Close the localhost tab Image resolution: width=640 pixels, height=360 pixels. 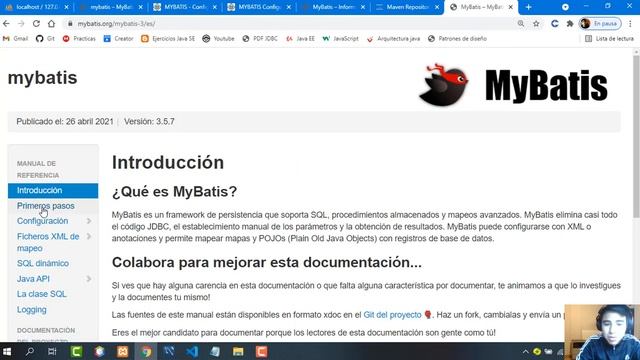(x=67, y=7)
